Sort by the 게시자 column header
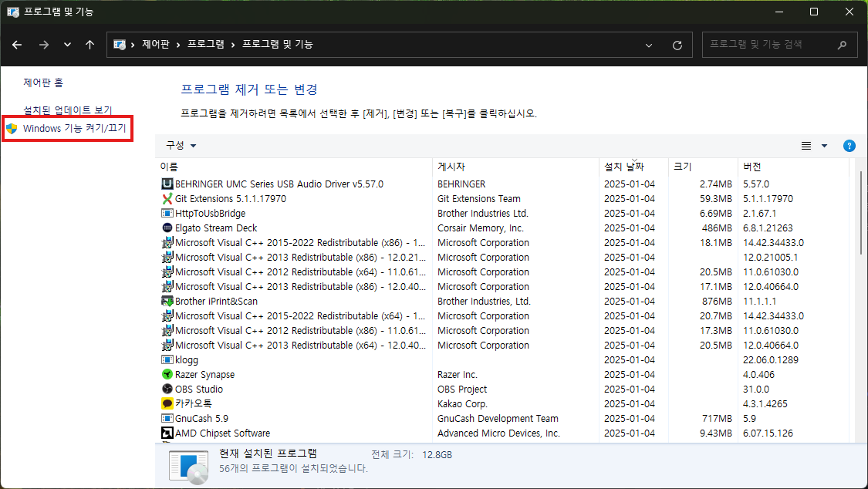Image resolution: width=868 pixels, height=489 pixels. tap(515, 167)
